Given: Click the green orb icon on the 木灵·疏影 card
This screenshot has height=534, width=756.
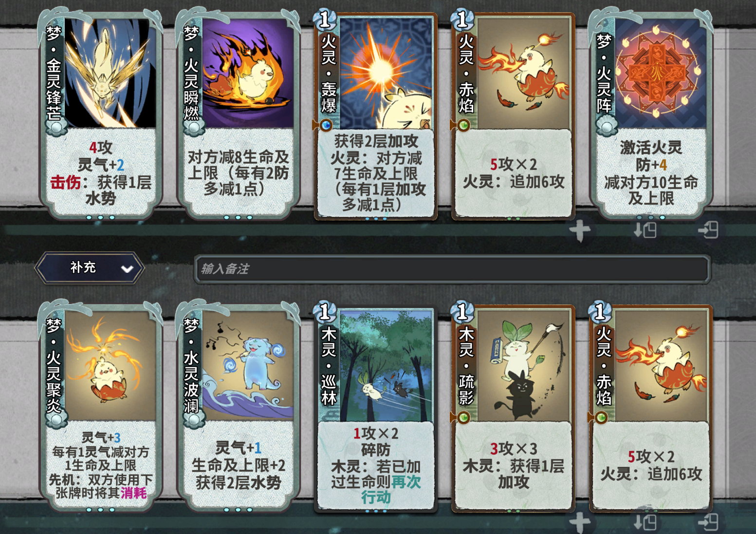Looking at the screenshot, I should click(x=463, y=418).
